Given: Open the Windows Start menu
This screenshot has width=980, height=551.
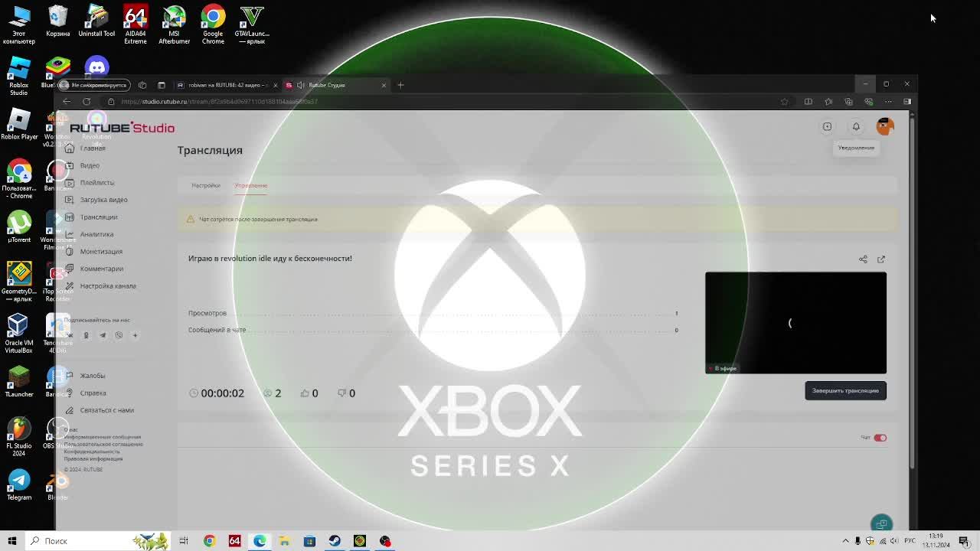Looking at the screenshot, I should 11,541.
